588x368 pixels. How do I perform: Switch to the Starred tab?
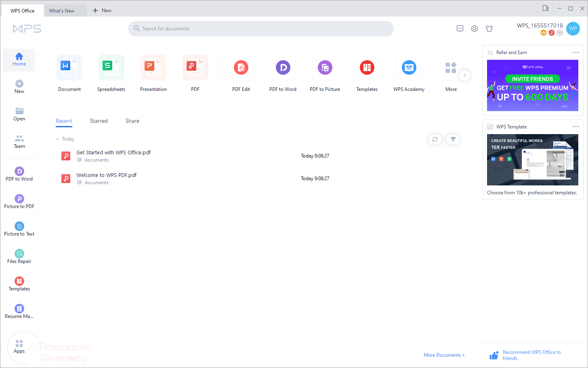click(x=99, y=121)
